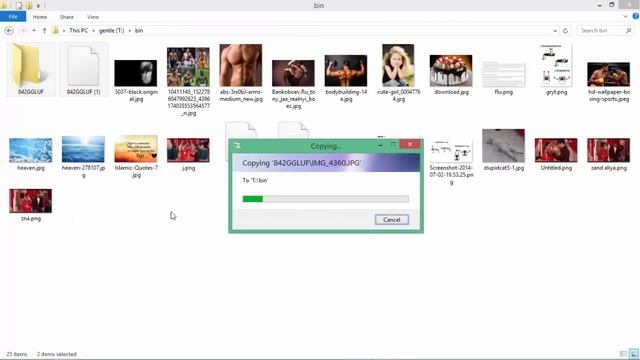Minimize the bin Explorer window
The height and width of the screenshot is (360, 640).
600,5
